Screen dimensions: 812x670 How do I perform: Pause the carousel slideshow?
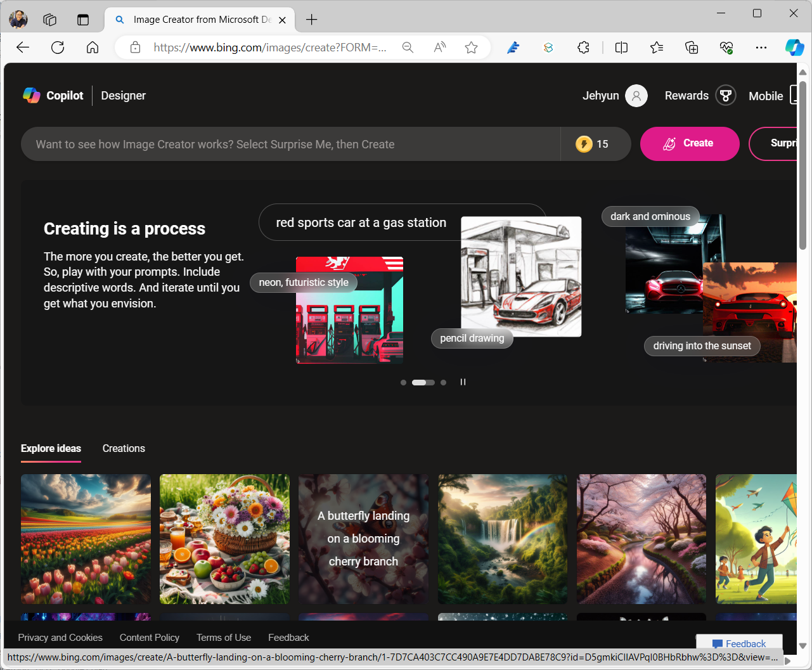(463, 382)
